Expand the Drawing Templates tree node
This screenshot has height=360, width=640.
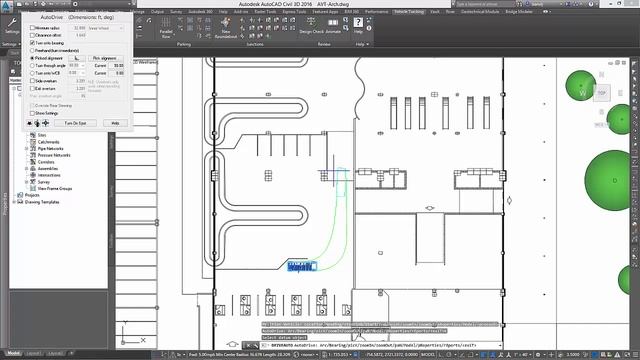pyautogui.click(x=14, y=202)
